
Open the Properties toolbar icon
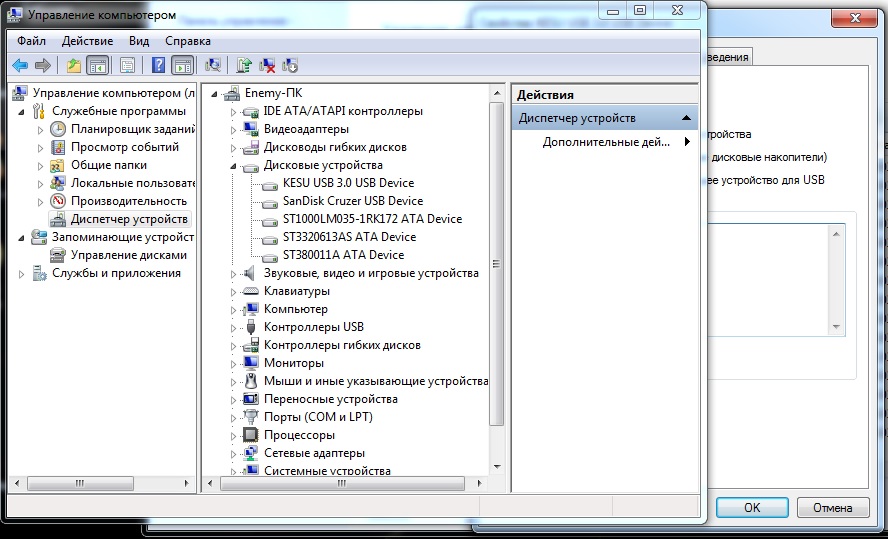tap(127, 66)
